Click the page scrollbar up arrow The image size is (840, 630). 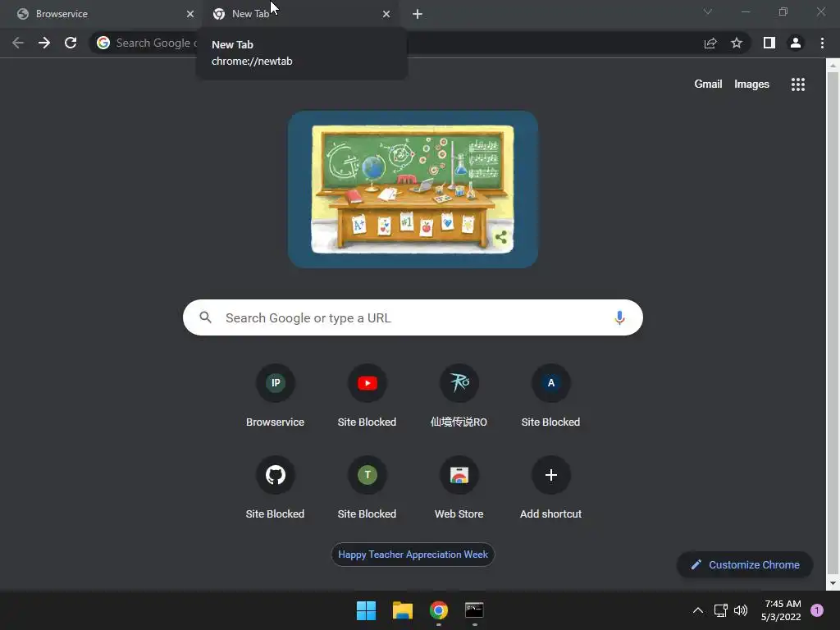(833, 66)
